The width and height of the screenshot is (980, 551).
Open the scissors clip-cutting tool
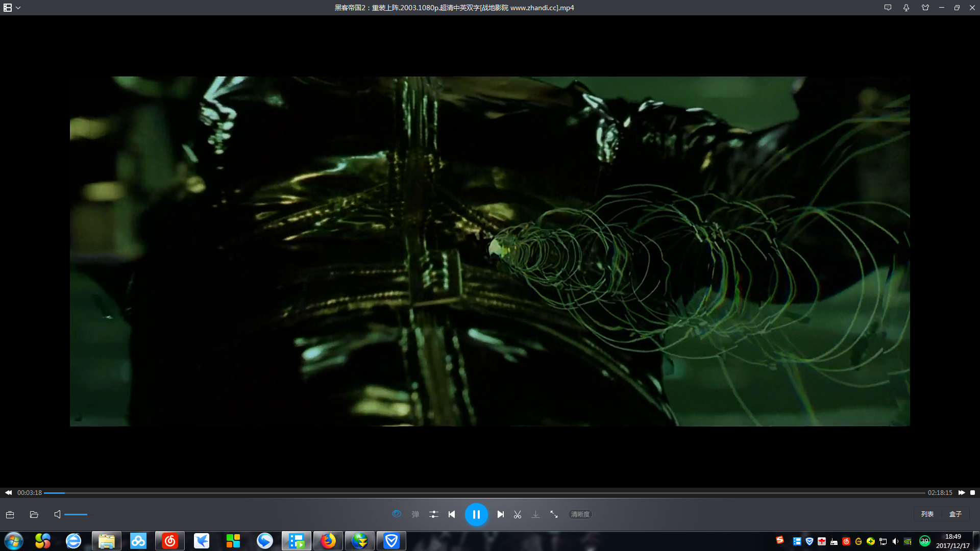tap(518, 514)
